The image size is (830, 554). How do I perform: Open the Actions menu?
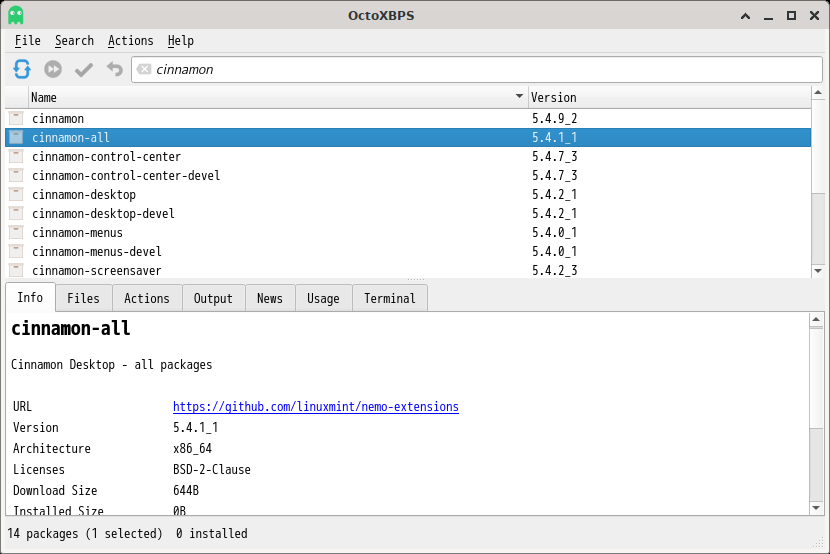pyautogui.click(x=130, y=41)
